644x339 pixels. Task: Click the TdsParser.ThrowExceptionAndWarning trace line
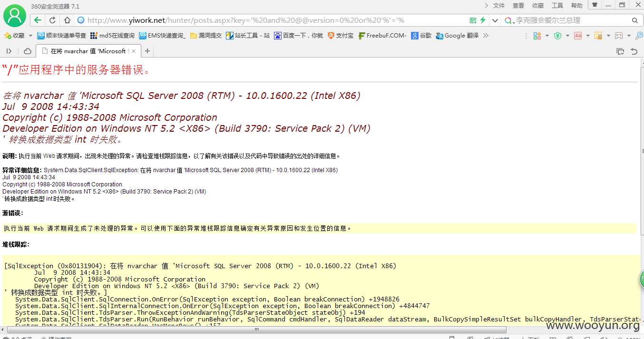(x=190, y=313)
